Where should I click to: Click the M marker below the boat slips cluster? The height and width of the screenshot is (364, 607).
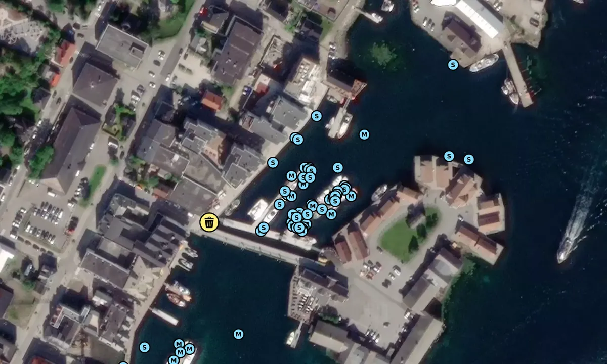tap(331, 214)
